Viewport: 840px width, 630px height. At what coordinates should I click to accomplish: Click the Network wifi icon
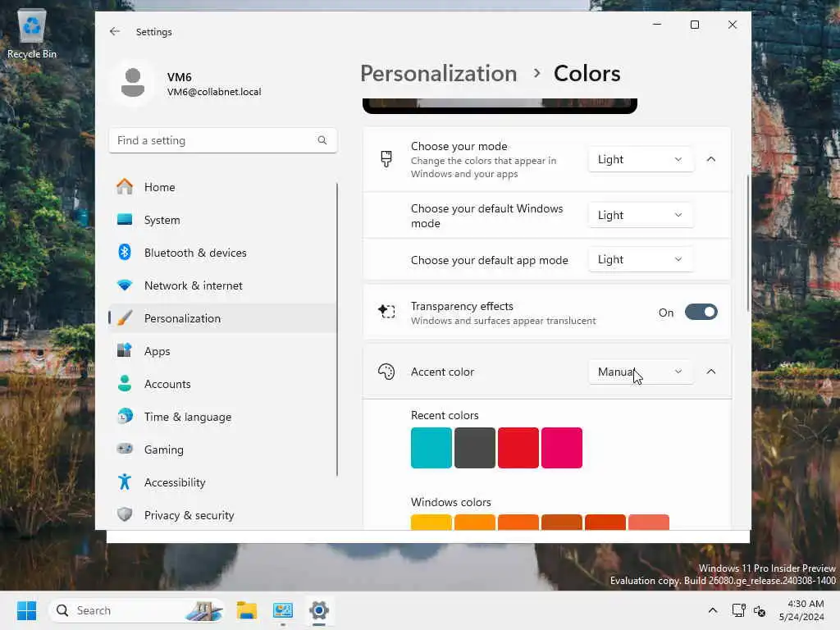(x=125, y=285)
